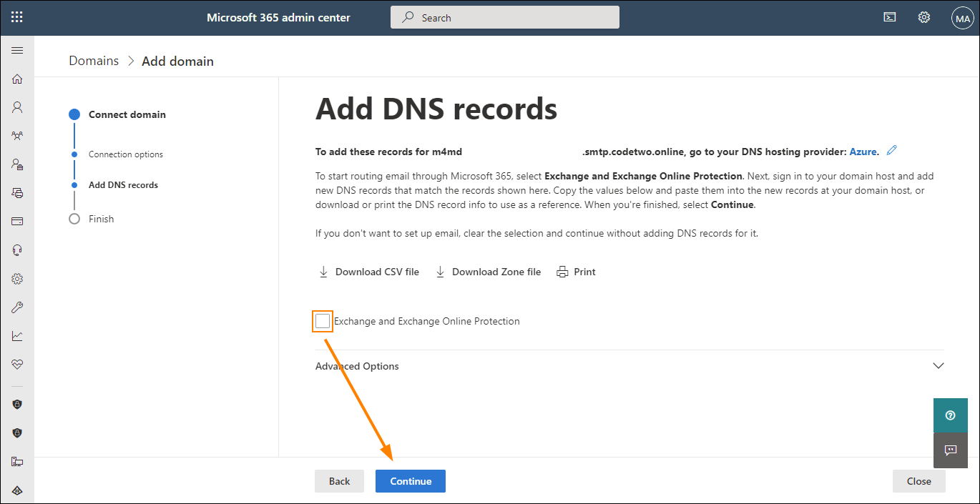
Task: Open the first Security shield admin center icon
Action: pos(17,405)
